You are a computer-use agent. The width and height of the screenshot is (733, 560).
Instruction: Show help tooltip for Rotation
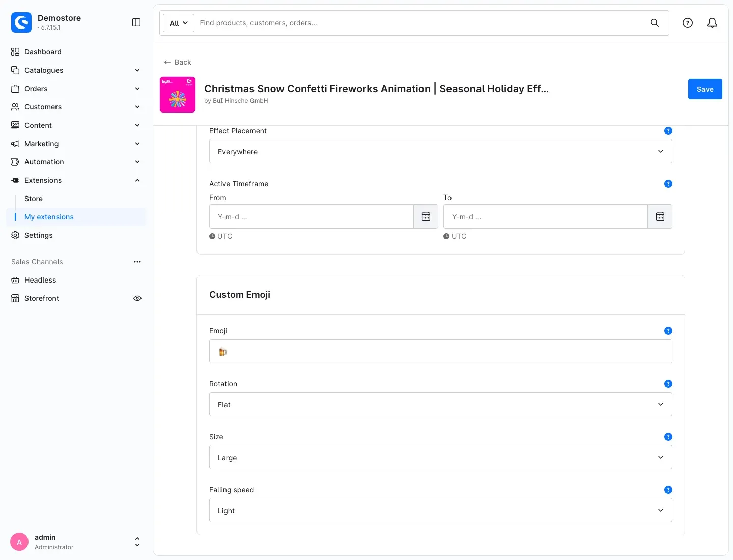click(x=668, y=384)
